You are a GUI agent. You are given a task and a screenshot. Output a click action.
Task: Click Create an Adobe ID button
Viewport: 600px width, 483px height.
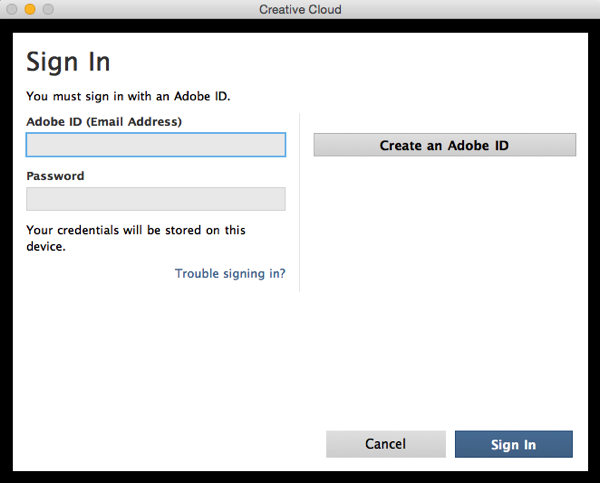pos(444,145)
